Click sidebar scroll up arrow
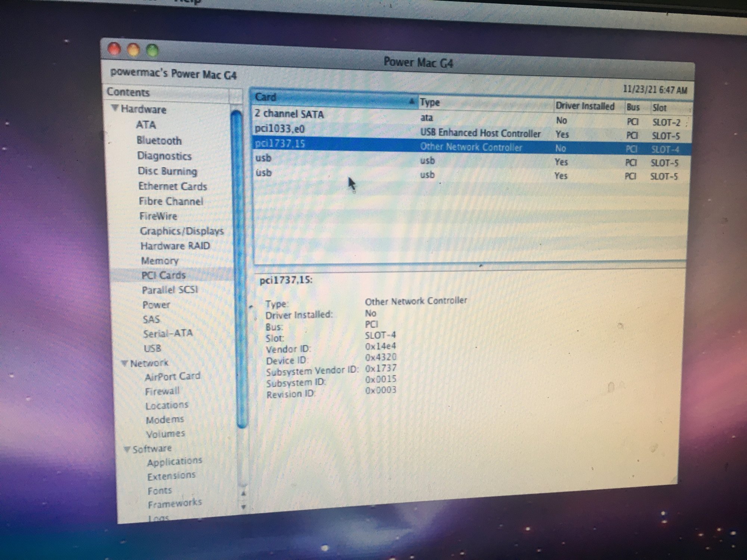747x560 pixels. (x=244, y=494)
